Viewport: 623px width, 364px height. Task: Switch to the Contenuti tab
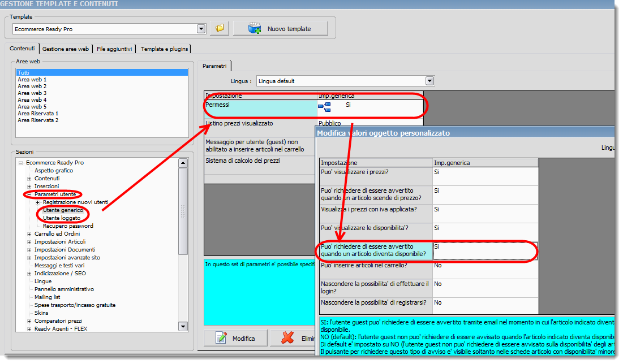[x=22, y=49]
